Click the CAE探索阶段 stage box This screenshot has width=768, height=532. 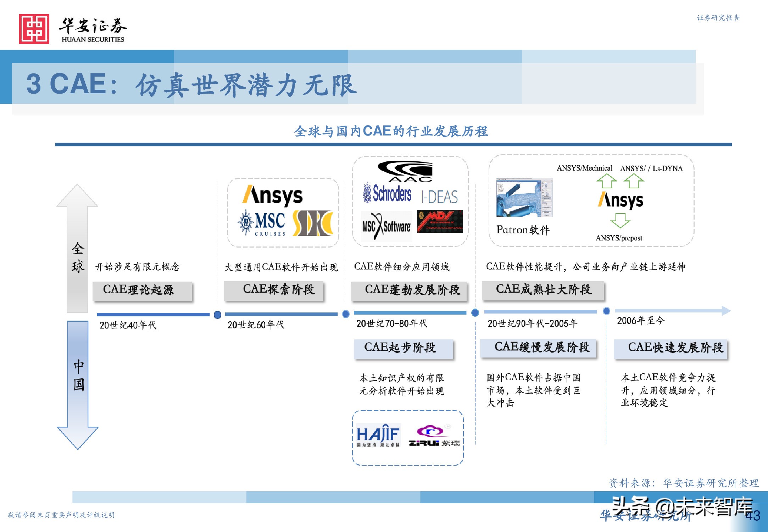pos(274,291)
